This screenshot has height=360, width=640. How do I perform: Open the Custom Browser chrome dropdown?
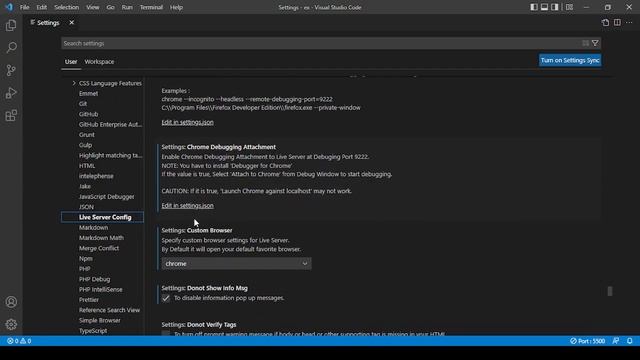(236, 264)
